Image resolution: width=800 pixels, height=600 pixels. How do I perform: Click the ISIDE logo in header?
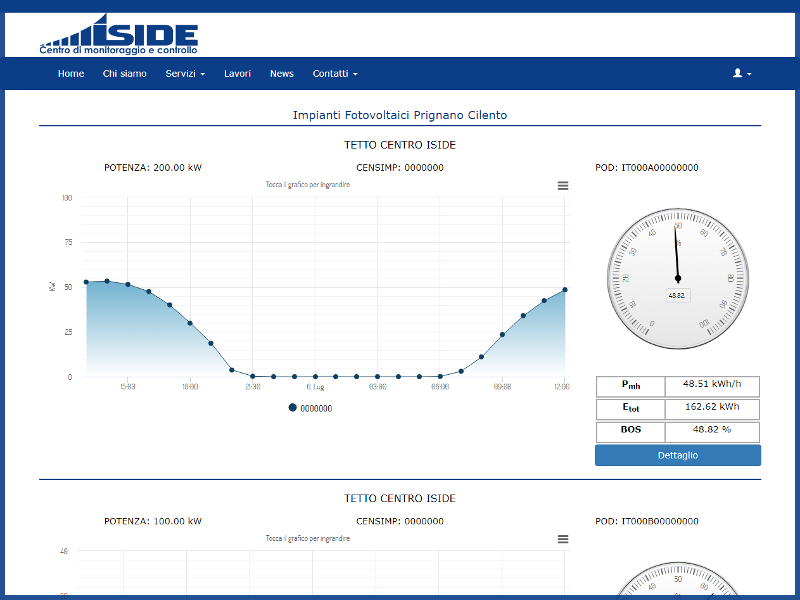click(118, 34)
